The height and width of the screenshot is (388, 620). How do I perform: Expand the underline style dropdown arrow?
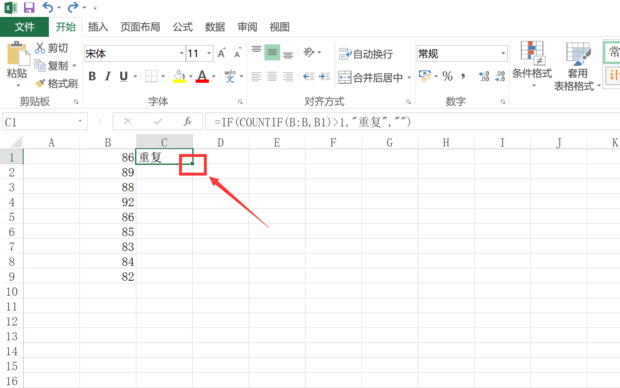pyautogui.click(x=135, y=76)
